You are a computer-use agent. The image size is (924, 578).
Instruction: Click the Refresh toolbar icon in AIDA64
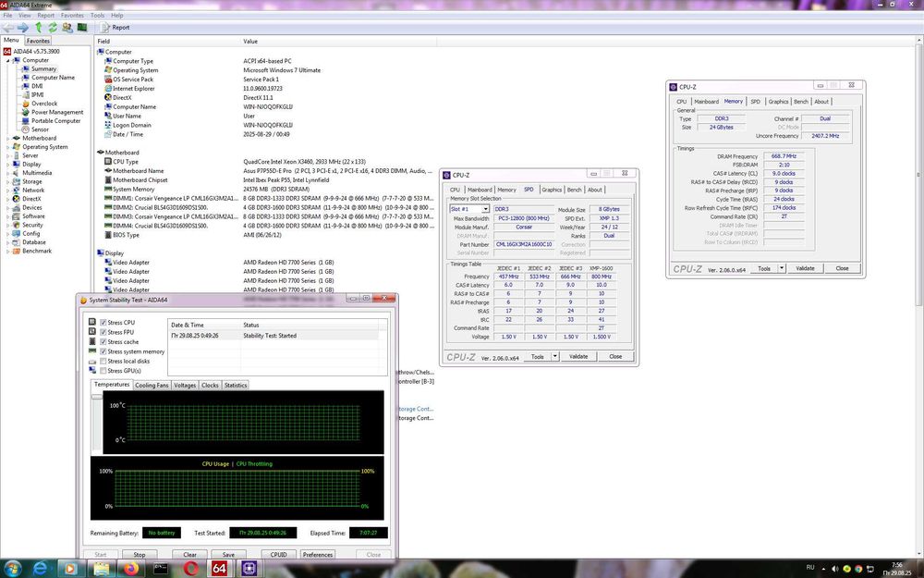53,28
